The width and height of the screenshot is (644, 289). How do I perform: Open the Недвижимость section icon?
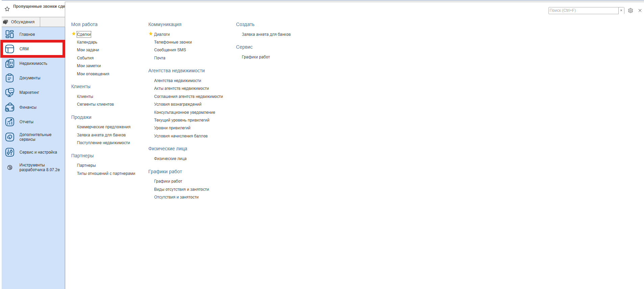9,63
